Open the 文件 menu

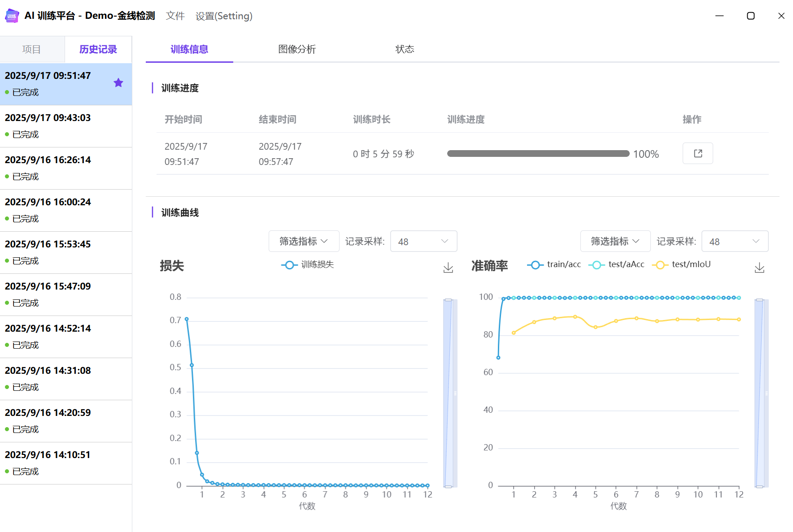[175, 16]
